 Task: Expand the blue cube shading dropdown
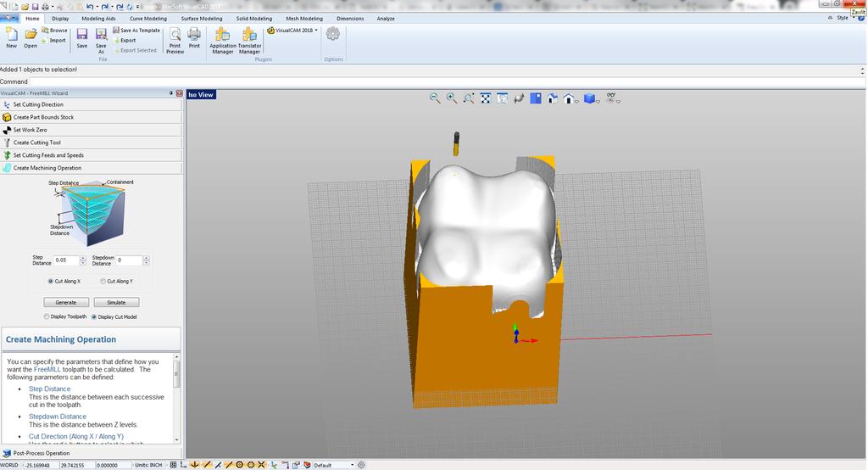(x=598, y=100)
